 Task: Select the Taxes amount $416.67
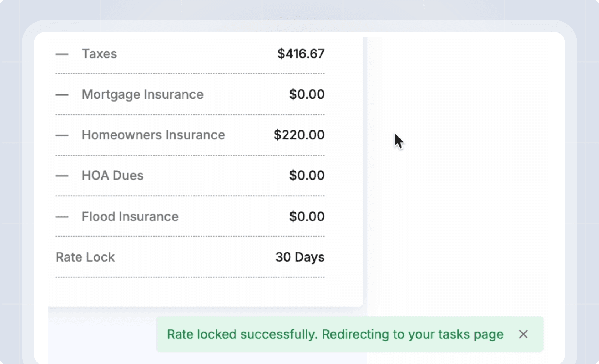301,54
